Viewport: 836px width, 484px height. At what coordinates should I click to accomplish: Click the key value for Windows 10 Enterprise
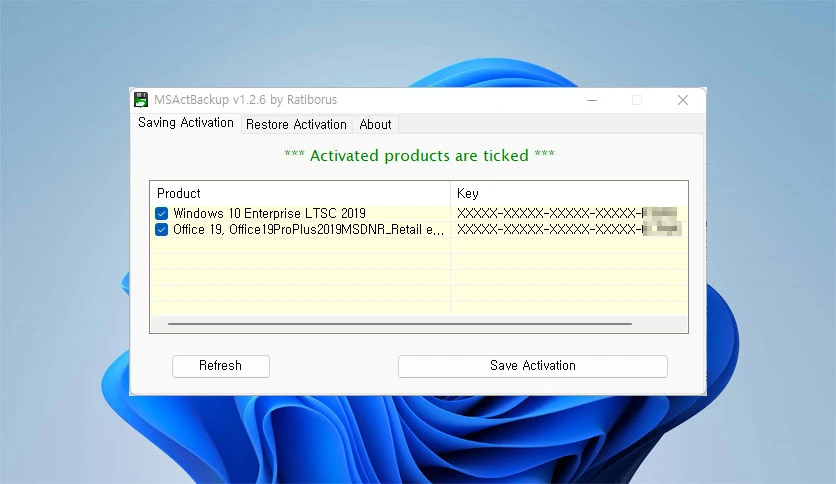(x=567, y=214)
